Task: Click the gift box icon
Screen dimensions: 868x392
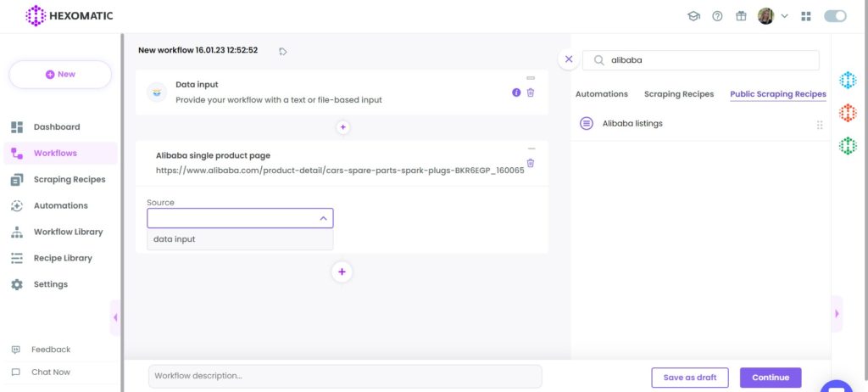Action: [x=741, y=16]
